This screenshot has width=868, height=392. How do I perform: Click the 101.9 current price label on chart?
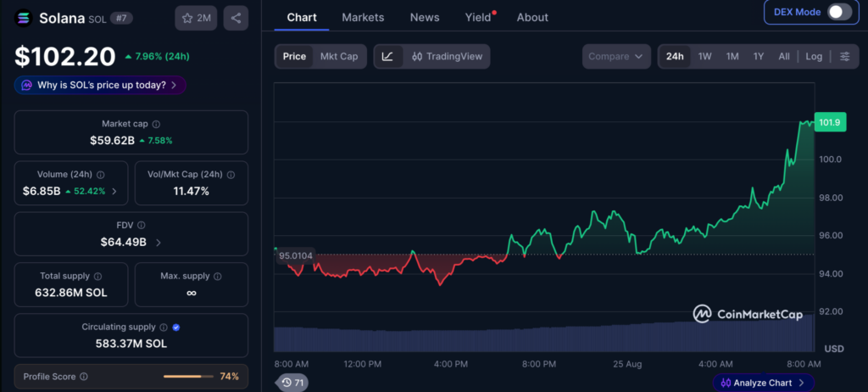click(830, 122)
